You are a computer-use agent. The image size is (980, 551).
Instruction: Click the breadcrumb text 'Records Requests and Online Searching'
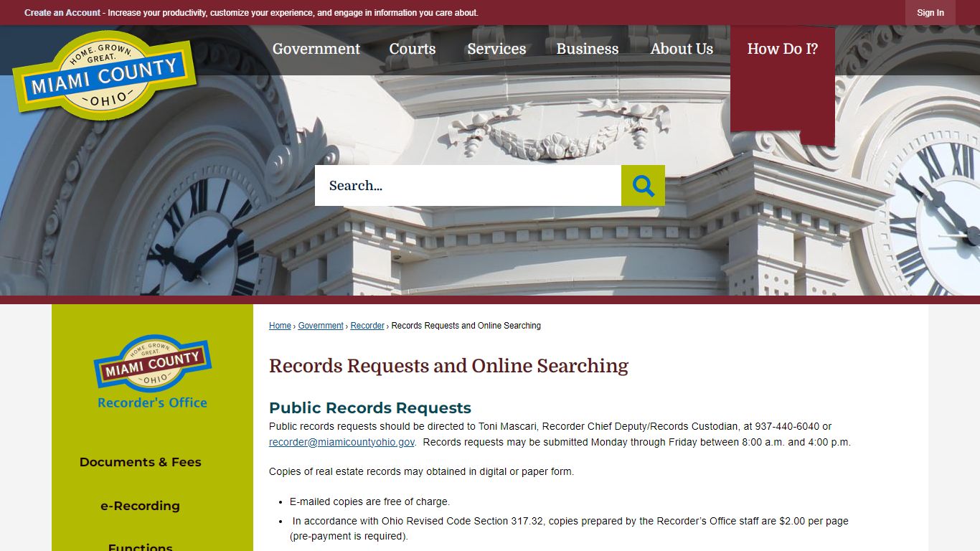tap(466, 326)
